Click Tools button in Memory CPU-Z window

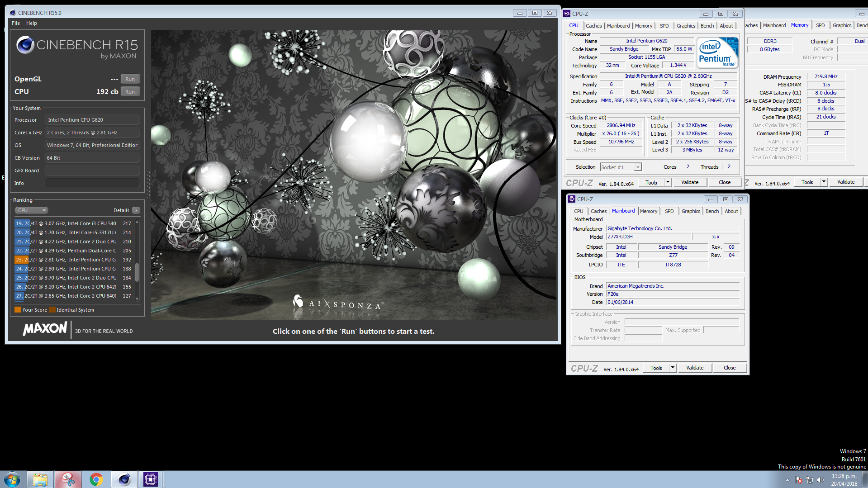point(807,182)
